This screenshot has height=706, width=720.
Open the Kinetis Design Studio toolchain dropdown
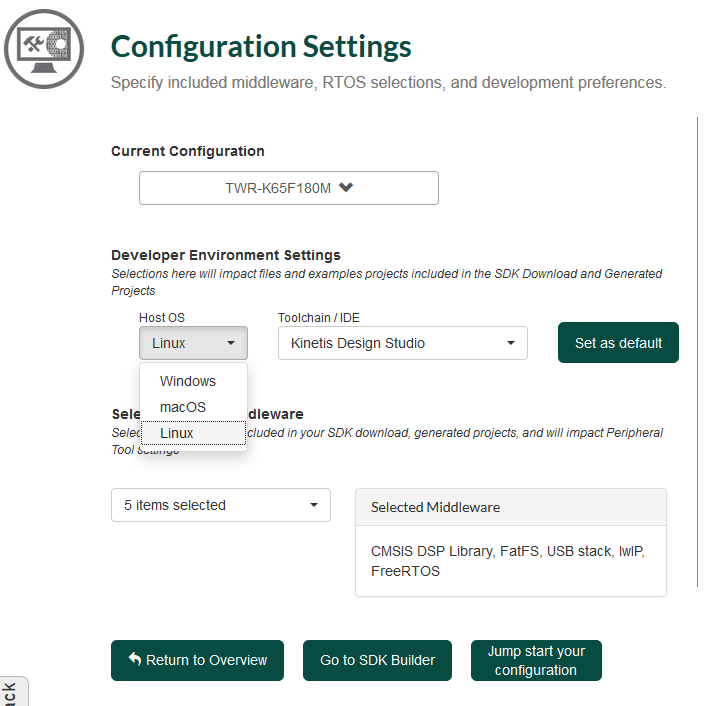pyautogui.click(x=402, y=343)
